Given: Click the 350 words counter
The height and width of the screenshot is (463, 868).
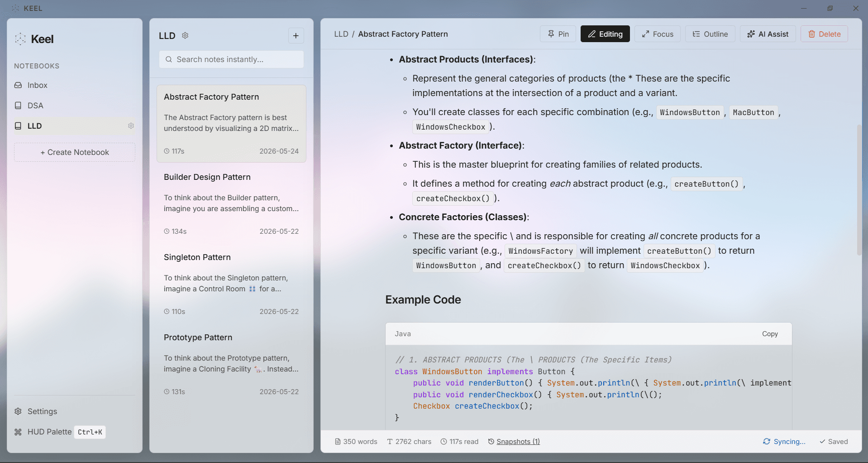Looking at the screenshot, I should (x=356, y=442).
